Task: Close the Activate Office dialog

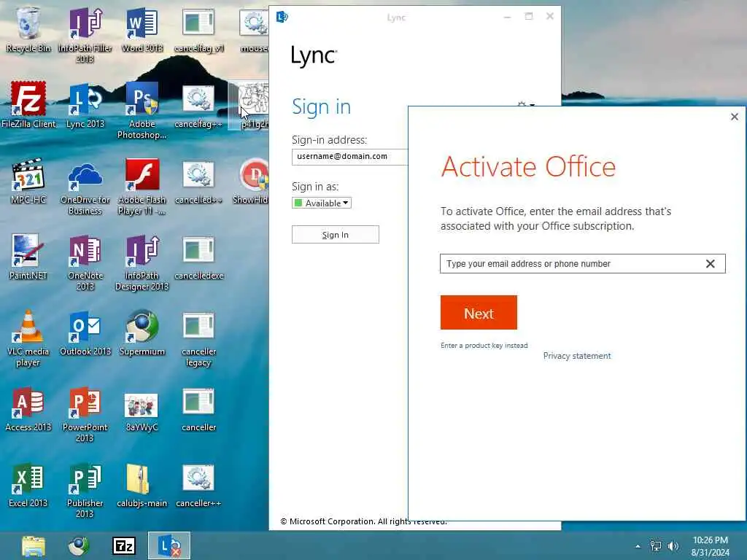Action: click(x=735, y=117)
